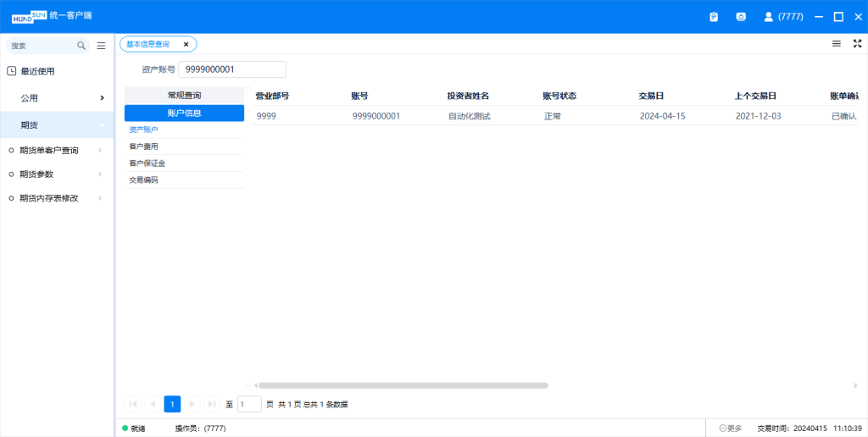Open the tab list menu icon
Viewport: 868px width, 437px height.
[837, 43]
